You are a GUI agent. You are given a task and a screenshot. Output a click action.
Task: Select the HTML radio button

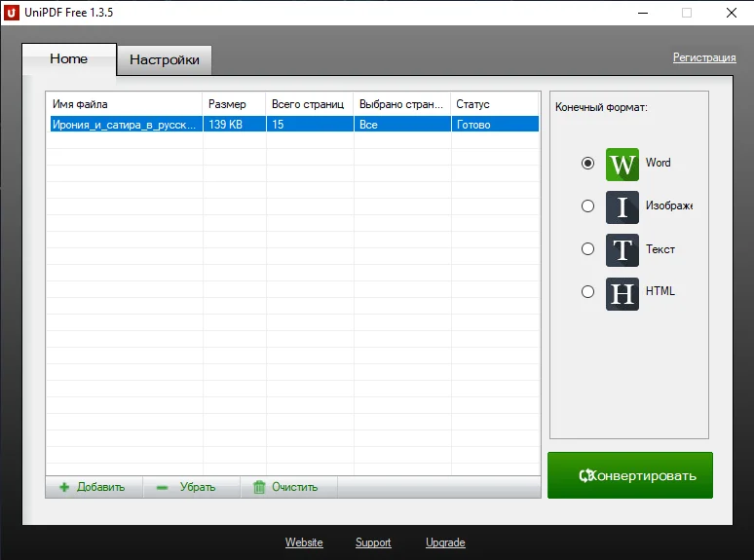coord(587,291)
